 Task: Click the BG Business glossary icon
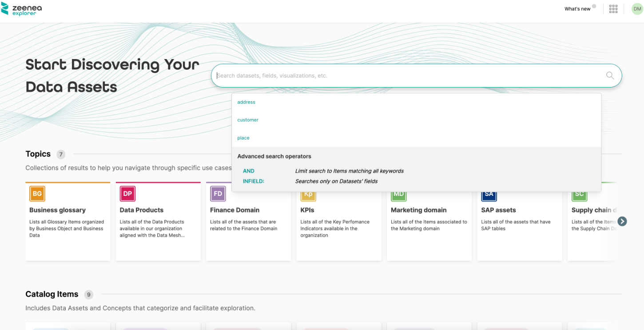(37, 194)
